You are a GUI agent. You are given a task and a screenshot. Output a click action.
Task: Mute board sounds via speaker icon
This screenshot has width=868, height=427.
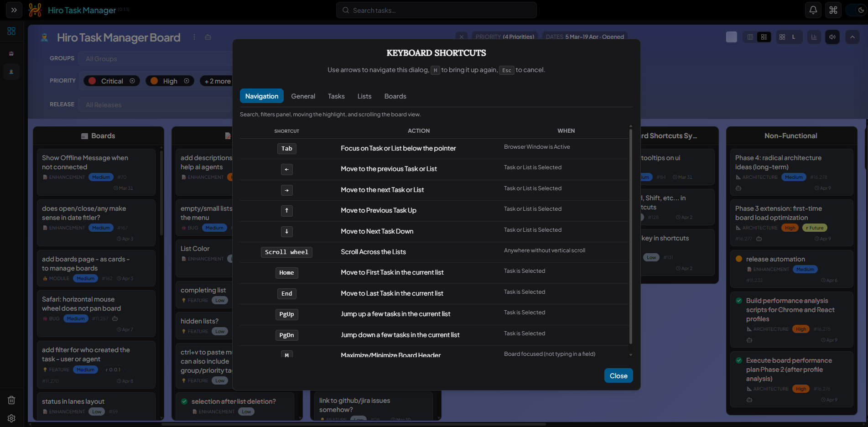[832, 37]
